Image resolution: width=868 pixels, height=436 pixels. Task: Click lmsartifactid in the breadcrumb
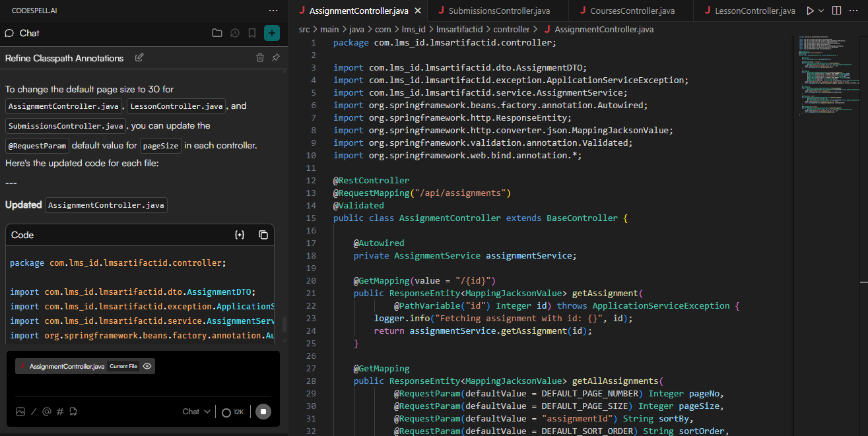pos(459,29)
